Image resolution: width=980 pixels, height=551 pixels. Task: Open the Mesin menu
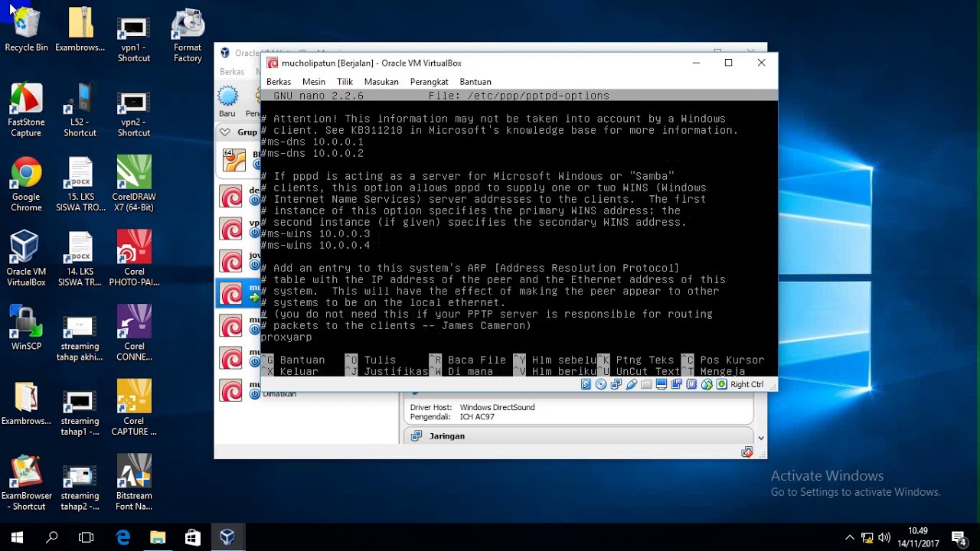314,82
